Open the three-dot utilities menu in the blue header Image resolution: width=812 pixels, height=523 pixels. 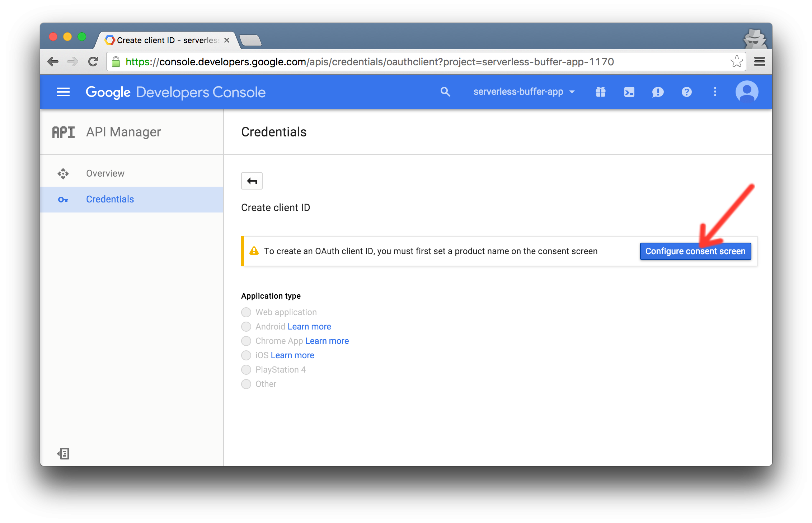coord(715,92)
